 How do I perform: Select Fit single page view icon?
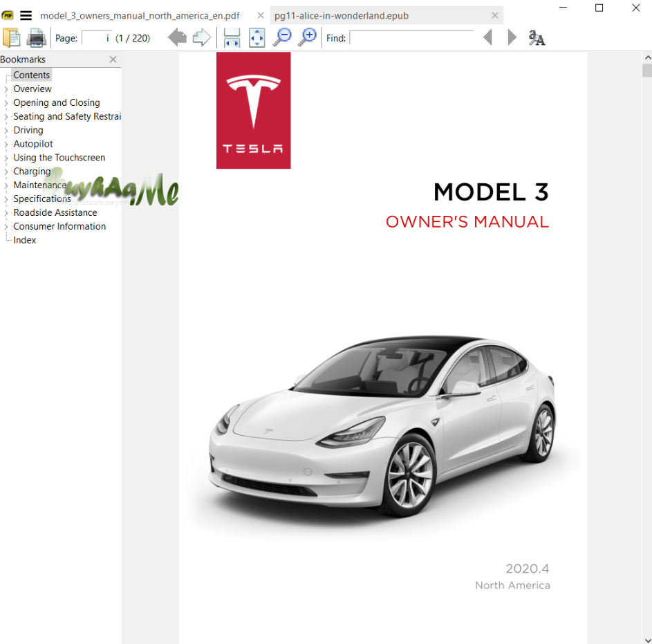[x=257, y=37]
